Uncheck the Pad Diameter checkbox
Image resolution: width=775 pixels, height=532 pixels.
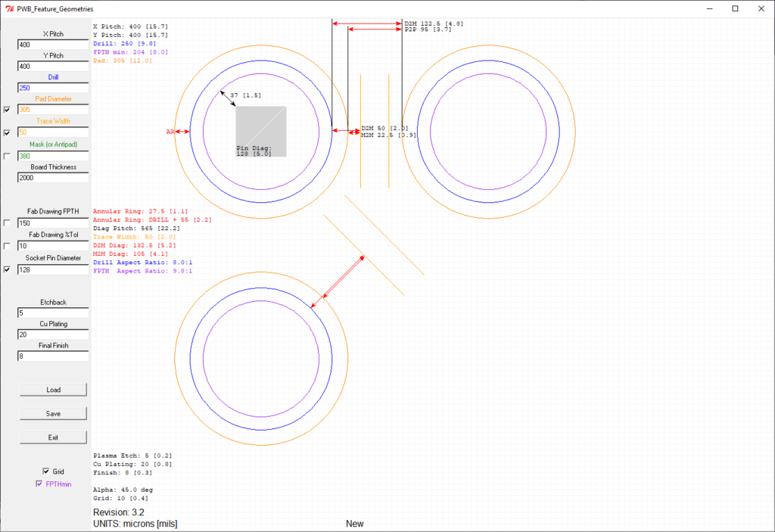8,110
